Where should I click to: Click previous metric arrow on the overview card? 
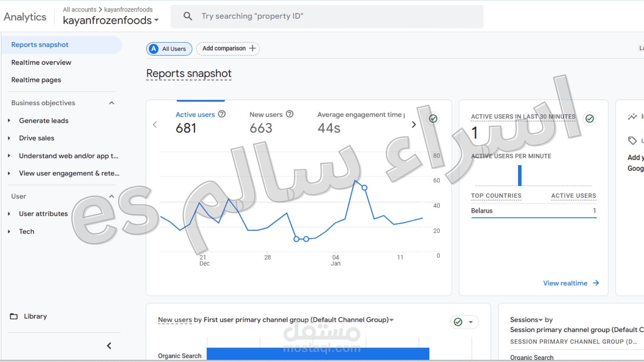[x=155, y=125]
